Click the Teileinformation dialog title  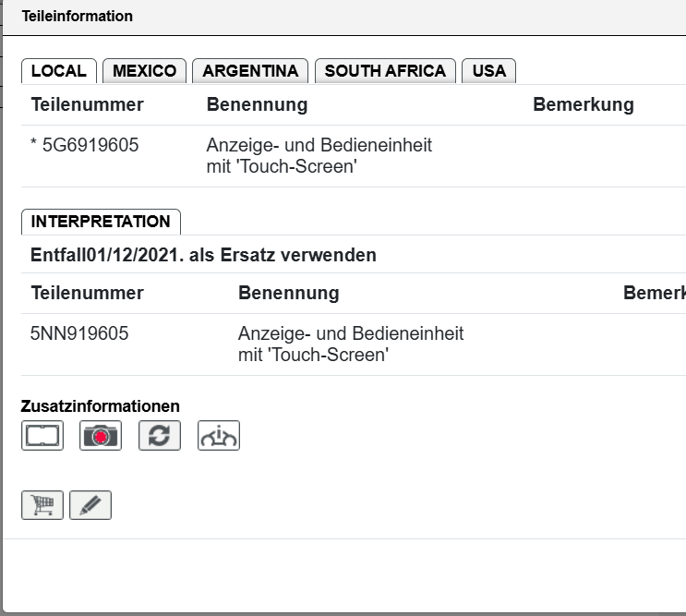point(78,17)
